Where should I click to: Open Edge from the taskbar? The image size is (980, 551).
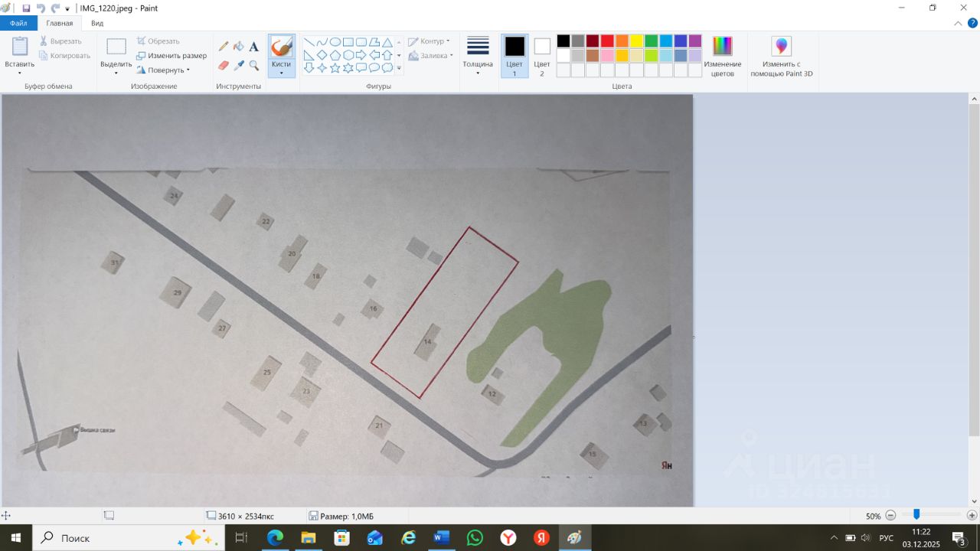[x=275, y=538]
